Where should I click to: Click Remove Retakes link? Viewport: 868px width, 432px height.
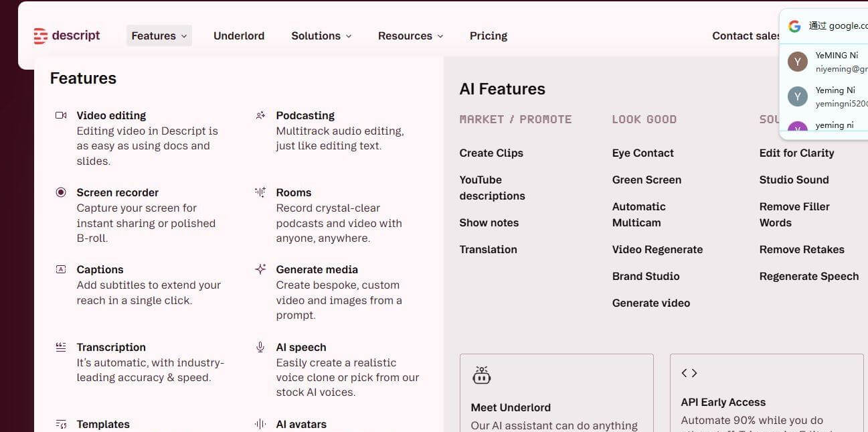coord(802,249)
